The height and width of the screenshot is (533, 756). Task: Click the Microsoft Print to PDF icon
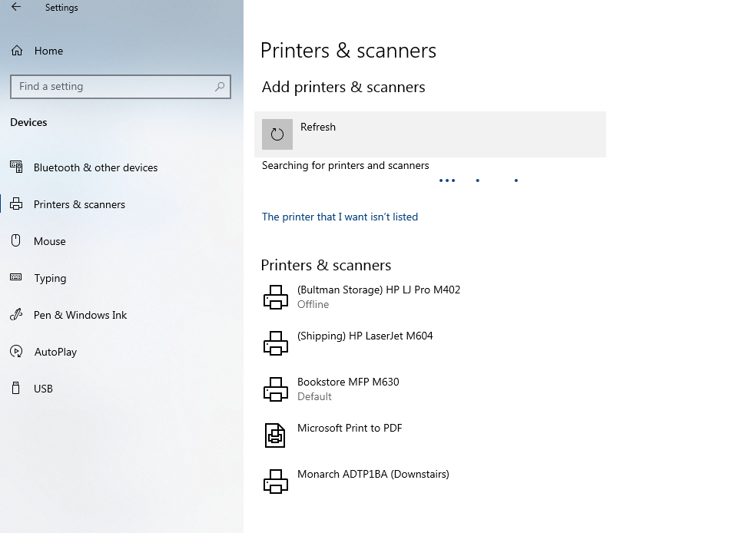pyautogui.click(x=275, y=435)
